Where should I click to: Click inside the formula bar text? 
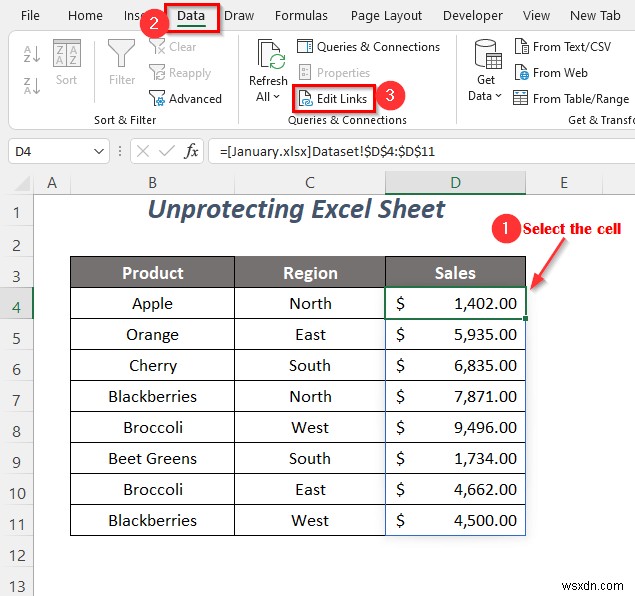click(327, 151)
